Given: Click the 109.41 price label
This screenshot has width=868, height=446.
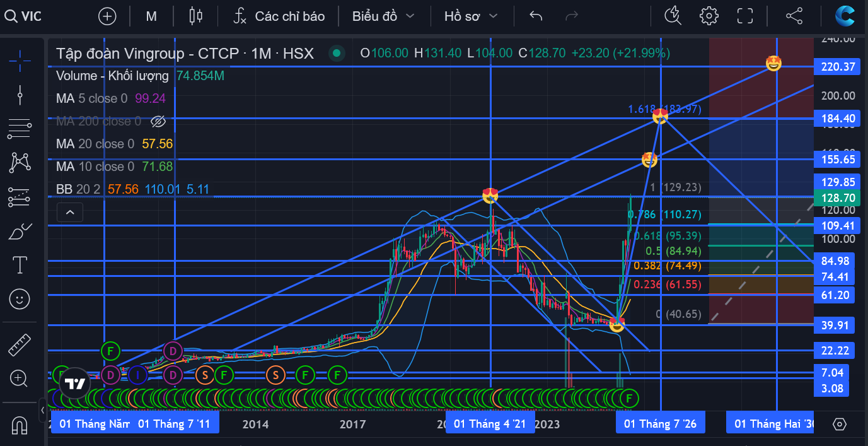Looking at the screenshot, I should pos(836,225).
